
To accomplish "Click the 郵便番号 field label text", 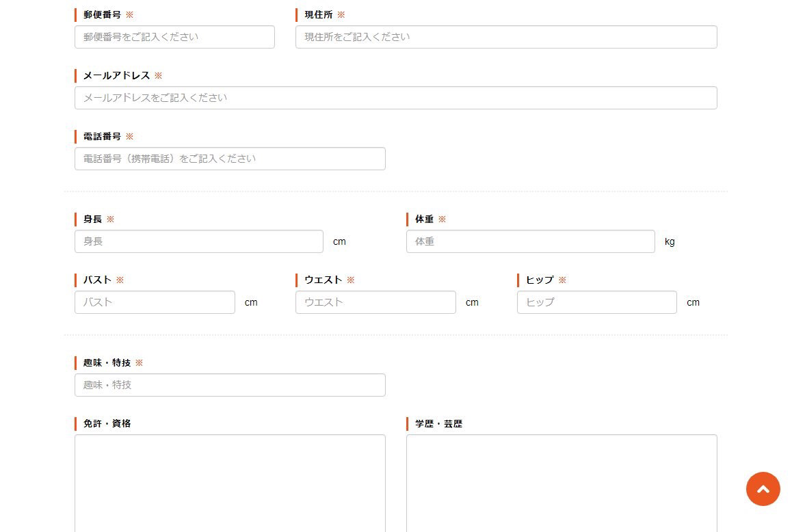I will pos(102,15).
